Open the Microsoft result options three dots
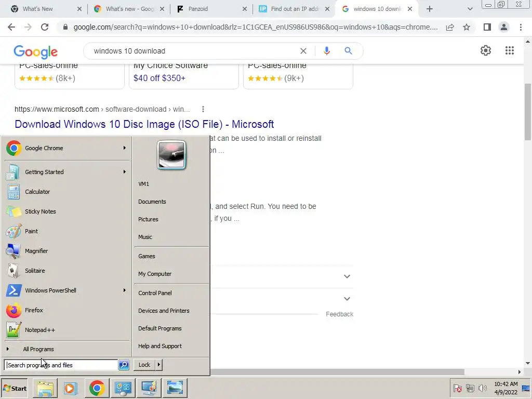This screenshot has height=399, width=532. point(203,109)
